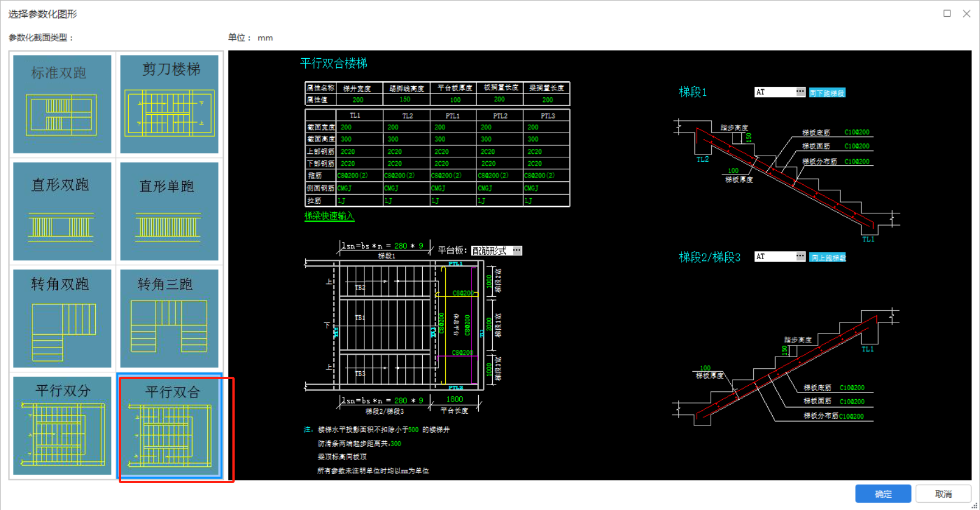Screen dimensions: 980x510
Task: Edit TL2 拉筋 value LJ
Action: (389, 200)
